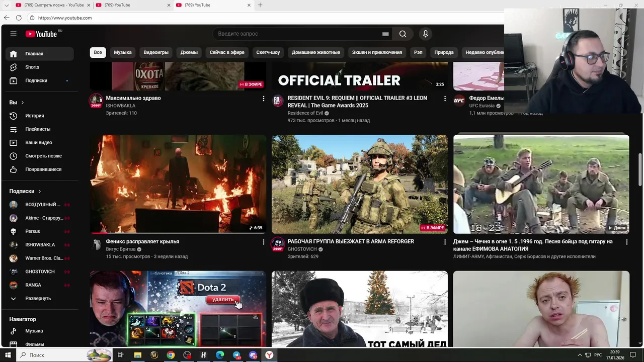Expand the Вы section chevron
Screen dimensions: 644x362
[x=22, y=103]
